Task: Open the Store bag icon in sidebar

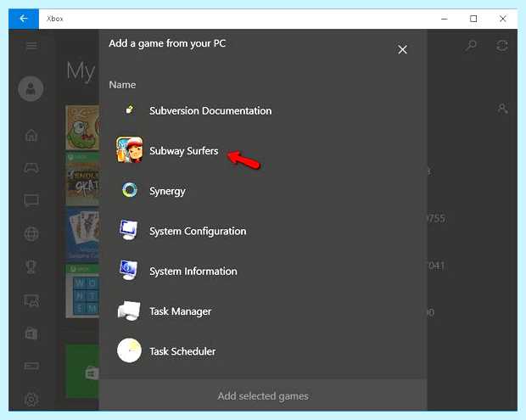Action: 31,333
